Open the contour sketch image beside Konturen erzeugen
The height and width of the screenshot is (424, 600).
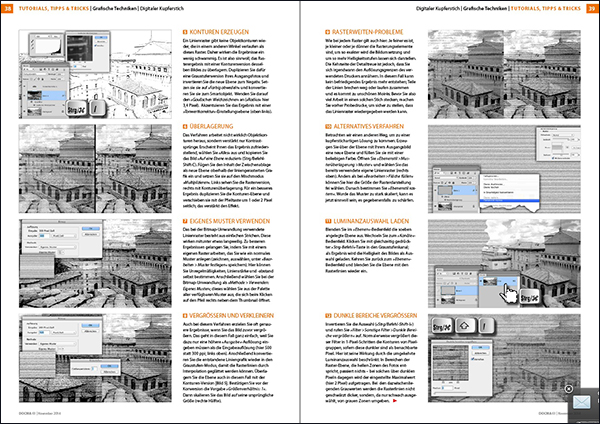(x=95, y=74)
